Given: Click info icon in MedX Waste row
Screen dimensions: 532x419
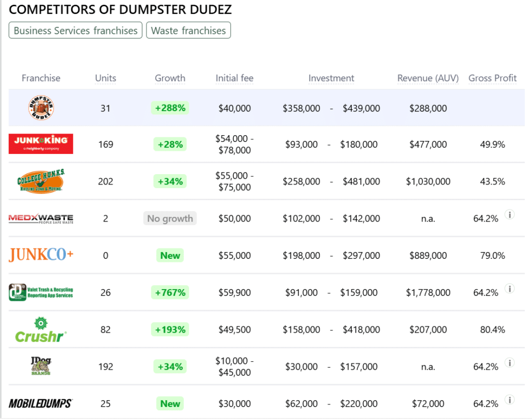Looking at the screenshot, I should click(510, 215).
